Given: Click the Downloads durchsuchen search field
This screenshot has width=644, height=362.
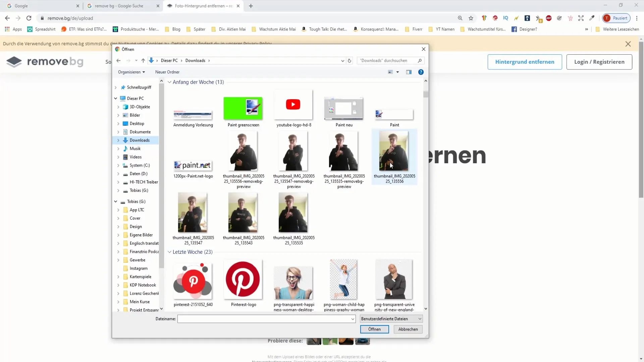Looking at the screenshot, I should point(390,61).
